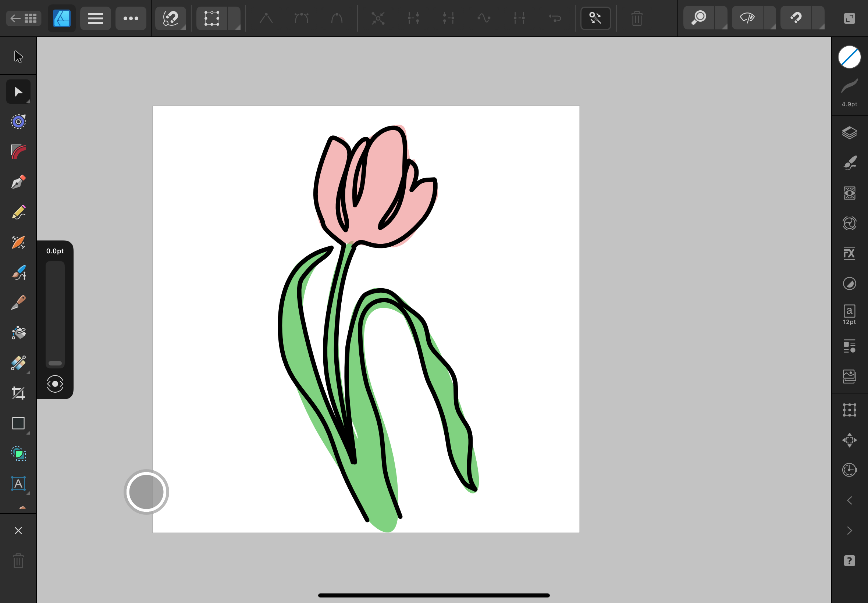Redo with the right chevron
The height and width of the screenshot is (603, 868).
[850, 531]
